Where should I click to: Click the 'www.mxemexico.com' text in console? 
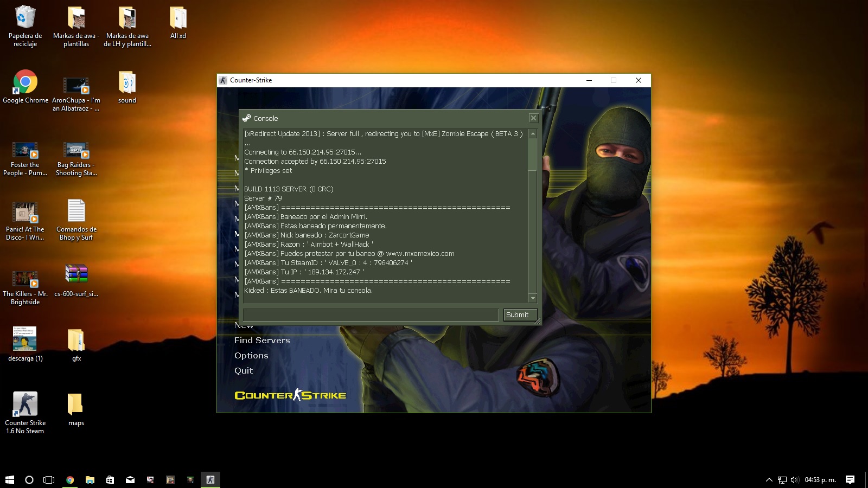(x=420, y=253)
